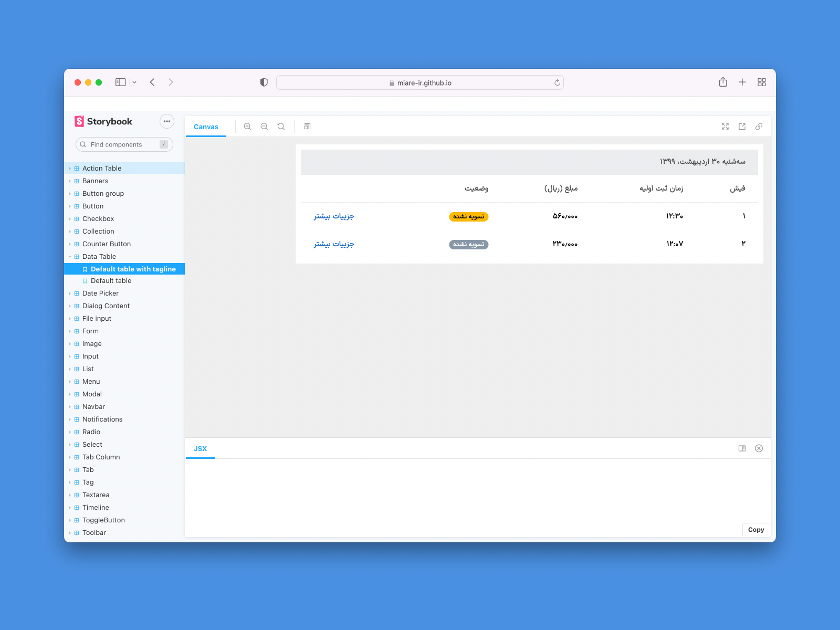Open the Navbar component

[x=124, y=406]
